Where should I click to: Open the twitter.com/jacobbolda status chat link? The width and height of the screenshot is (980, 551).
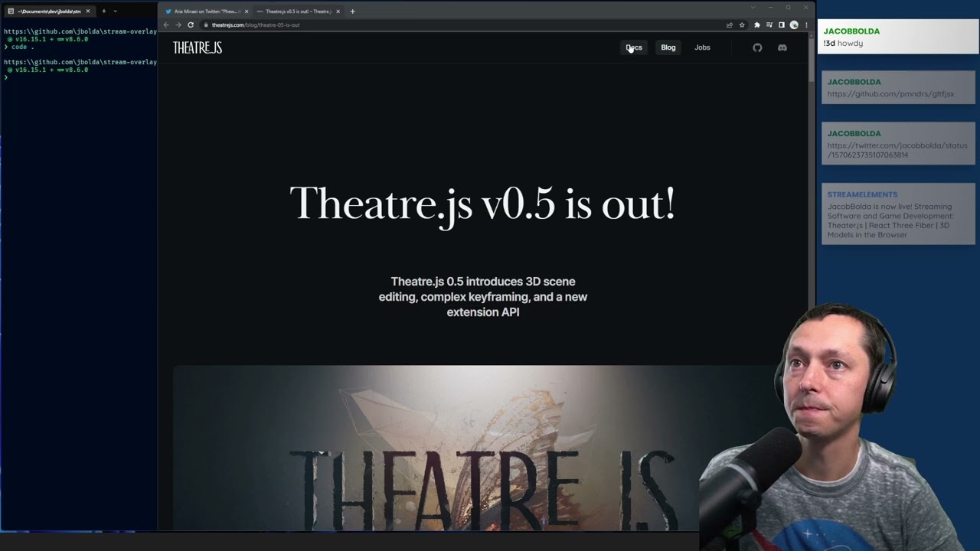897,150
